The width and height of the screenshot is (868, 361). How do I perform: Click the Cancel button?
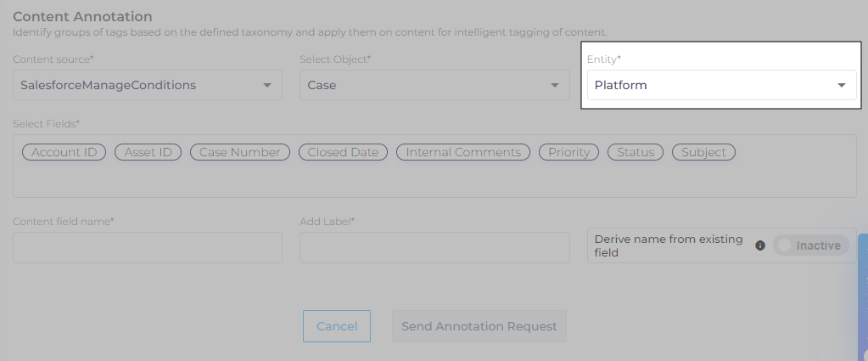[x=337, y=326]
